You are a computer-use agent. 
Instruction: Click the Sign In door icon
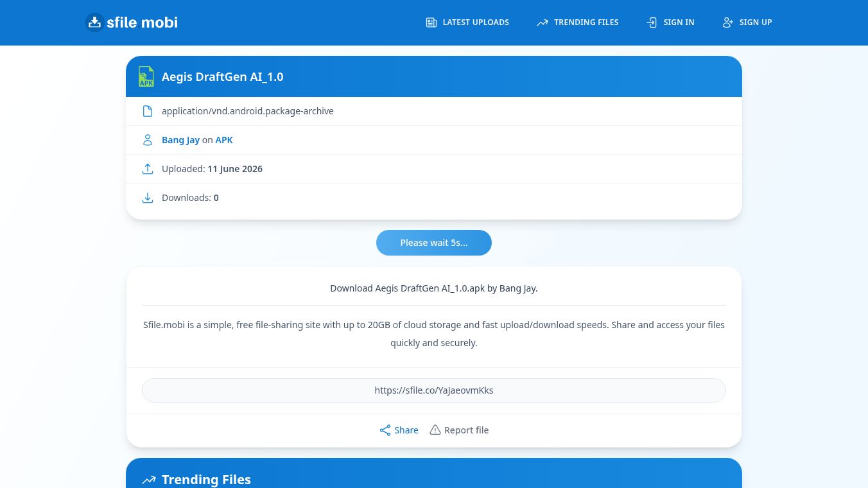tap(652, 22)
